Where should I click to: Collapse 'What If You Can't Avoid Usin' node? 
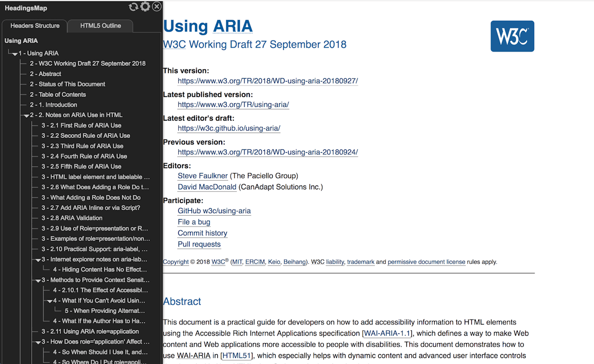[49, 301]
